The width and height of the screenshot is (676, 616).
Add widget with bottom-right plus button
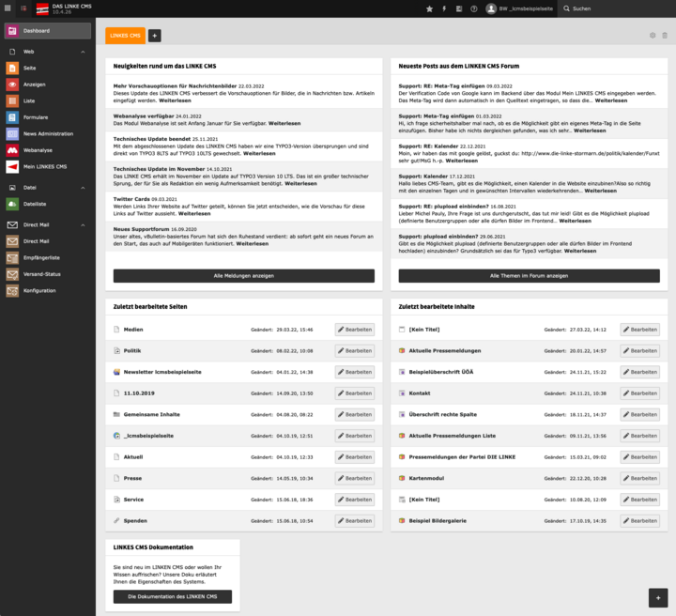(x=658, y=598)
